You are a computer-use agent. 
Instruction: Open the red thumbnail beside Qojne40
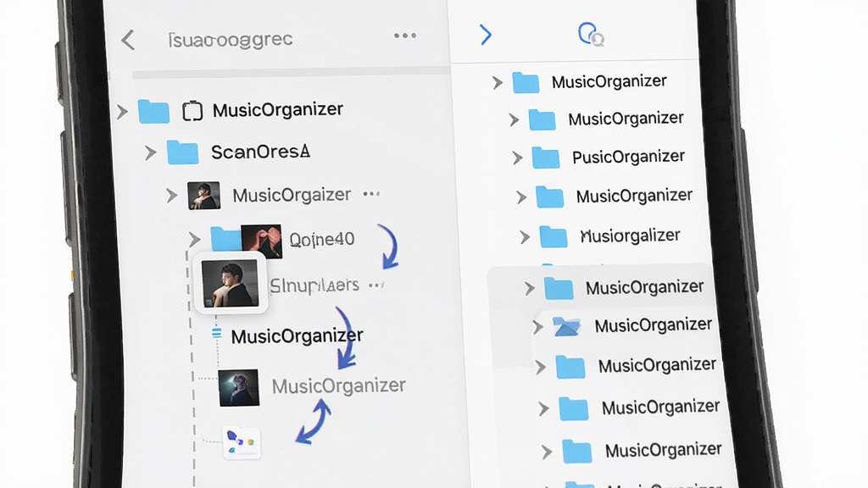[x=261, y=241]
